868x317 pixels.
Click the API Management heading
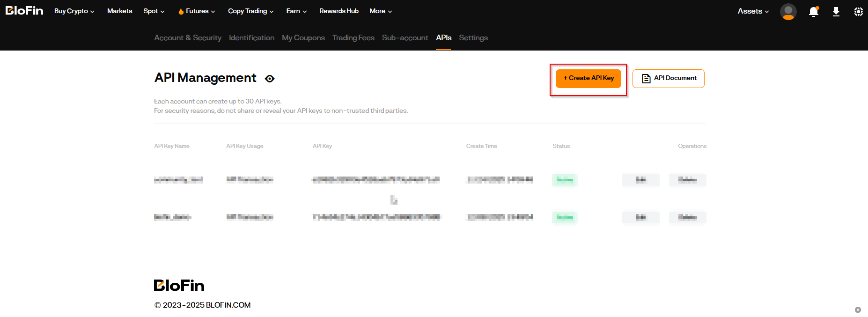[206, 78]
